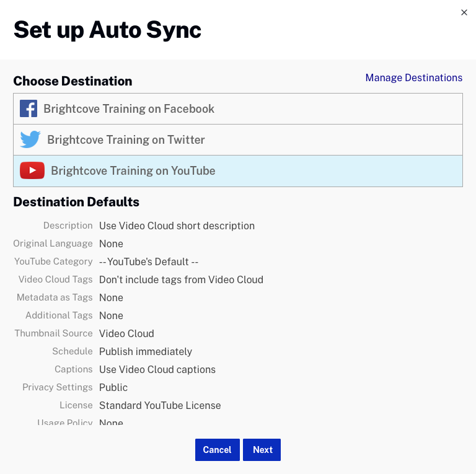Select Brightcove Training on Facebook destination
The height and width of the screenshot is (474, 476).
click(129, 109)
